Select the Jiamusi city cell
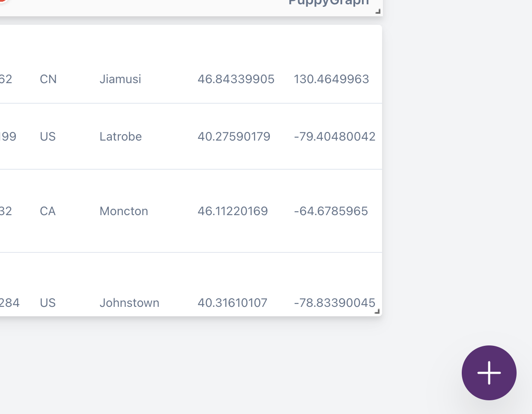Viewport: 532px width, 414px height. (x=120, y=79)
